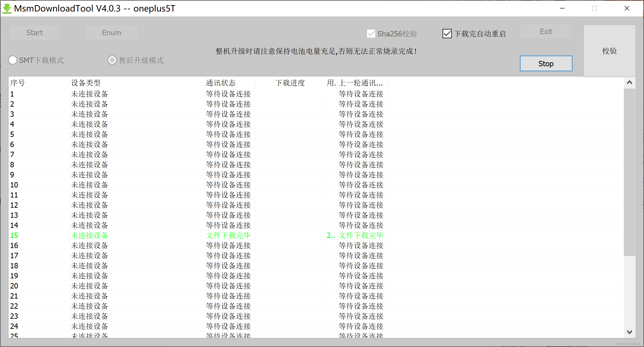Click the scrollbar up arrow
644x347 pixels.
629,83
